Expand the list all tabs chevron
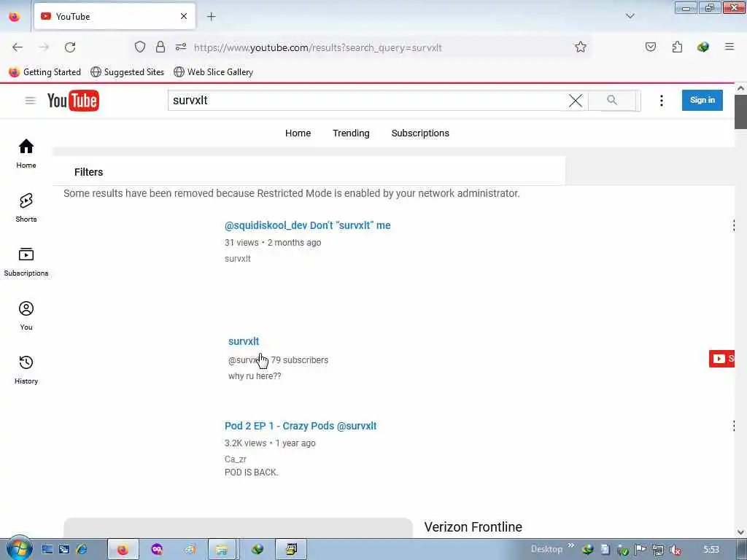 [630, 16]
